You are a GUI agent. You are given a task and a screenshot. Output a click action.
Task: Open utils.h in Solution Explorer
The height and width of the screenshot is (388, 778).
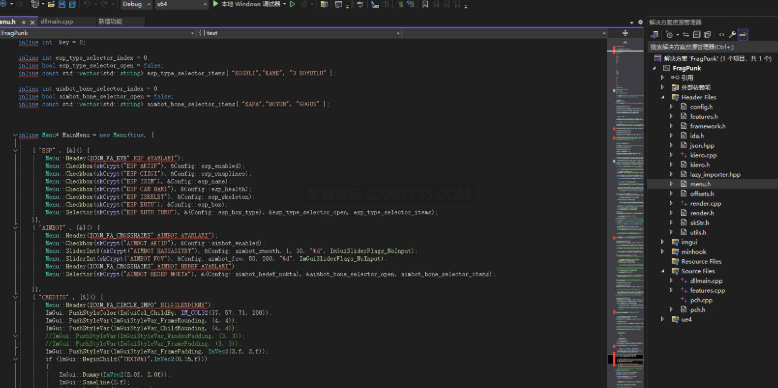click(698, 232)
